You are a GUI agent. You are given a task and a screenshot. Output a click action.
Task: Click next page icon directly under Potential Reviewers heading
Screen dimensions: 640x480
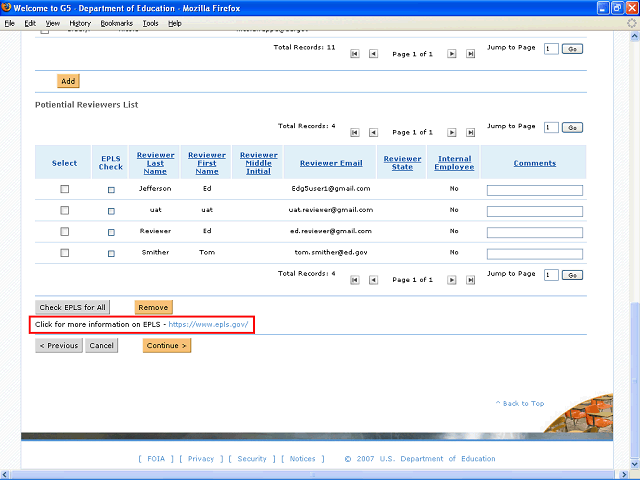pyautogui.click(x=452, y=132)
